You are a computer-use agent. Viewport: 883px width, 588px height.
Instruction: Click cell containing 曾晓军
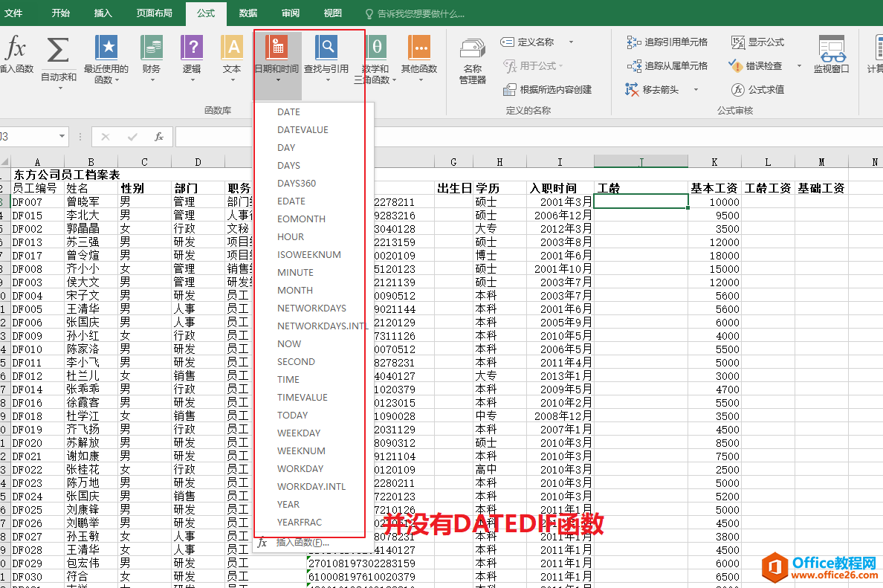pos(91,201)
